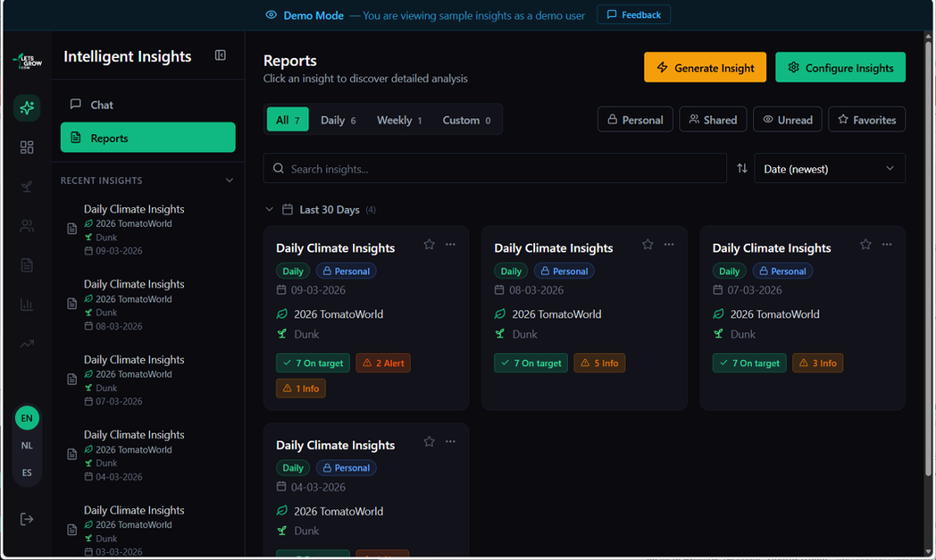The height and width of the screenshot is (560, 936).
Task: Toggle the Shared filter
Action: click(713, 120)
